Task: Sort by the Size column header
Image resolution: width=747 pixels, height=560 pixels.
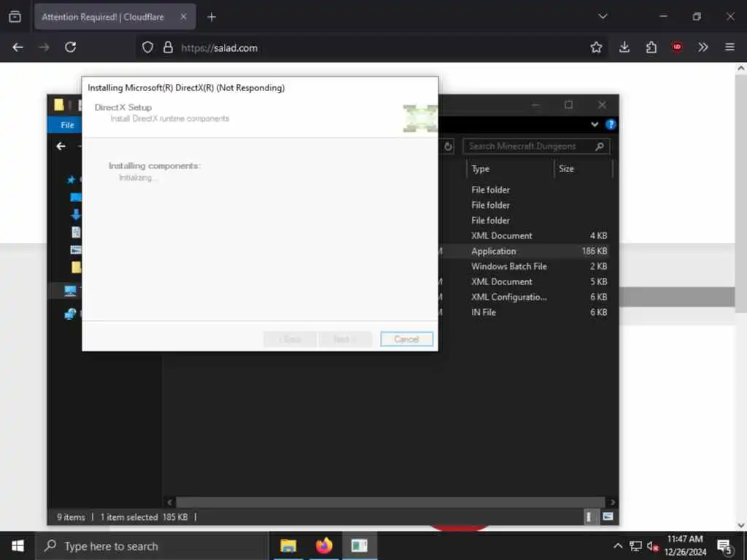Action: click(566, 168)
